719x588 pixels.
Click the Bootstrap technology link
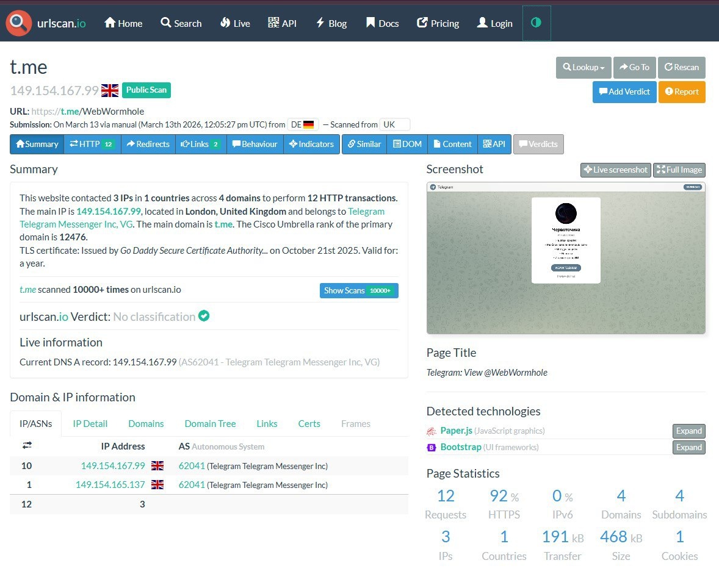point(461,447)
